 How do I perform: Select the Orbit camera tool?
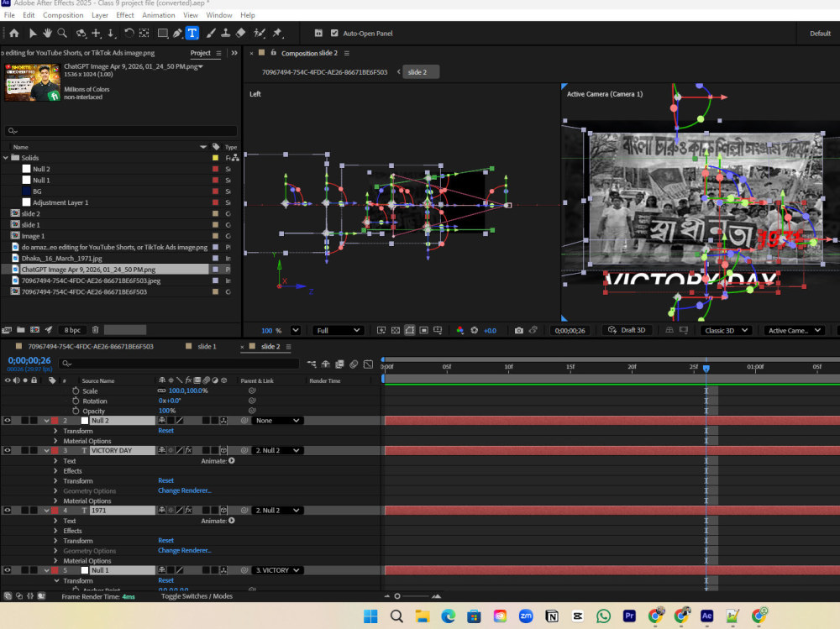pos(81,34)
